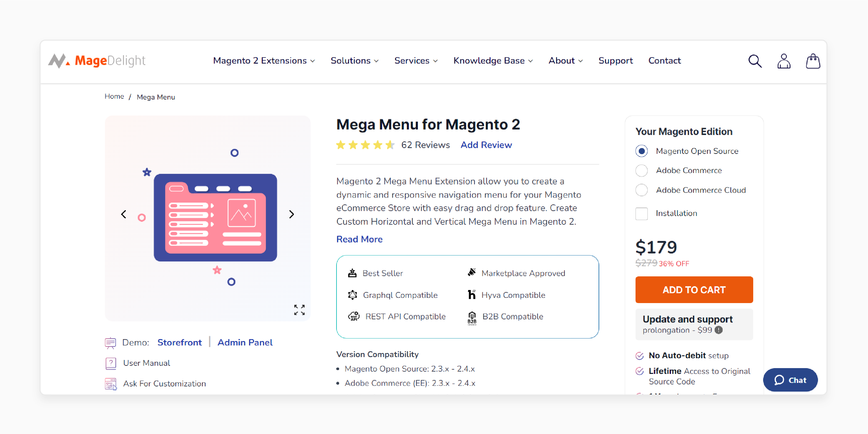Click the star rating icons
The width and height of the screenshot is (868, 434).
(365, 145)
